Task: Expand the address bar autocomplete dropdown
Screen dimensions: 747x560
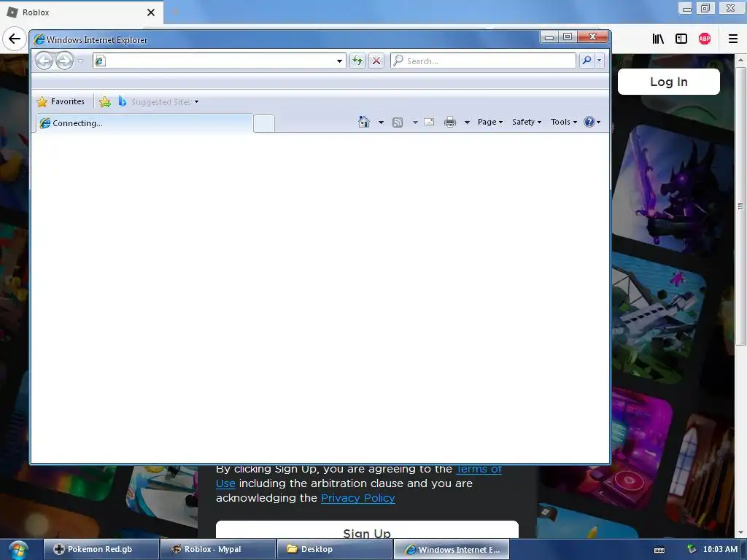Action: click(x=339, y=61)
